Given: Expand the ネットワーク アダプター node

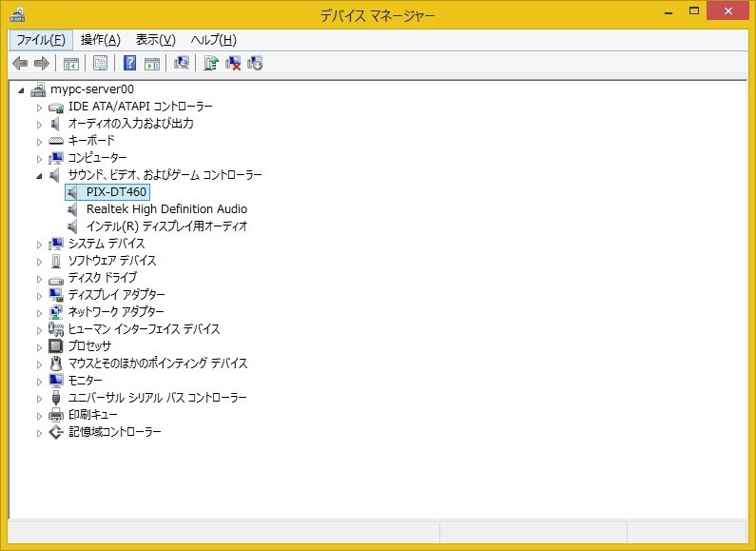Looking at the screenshot, I should click(40, 313).
